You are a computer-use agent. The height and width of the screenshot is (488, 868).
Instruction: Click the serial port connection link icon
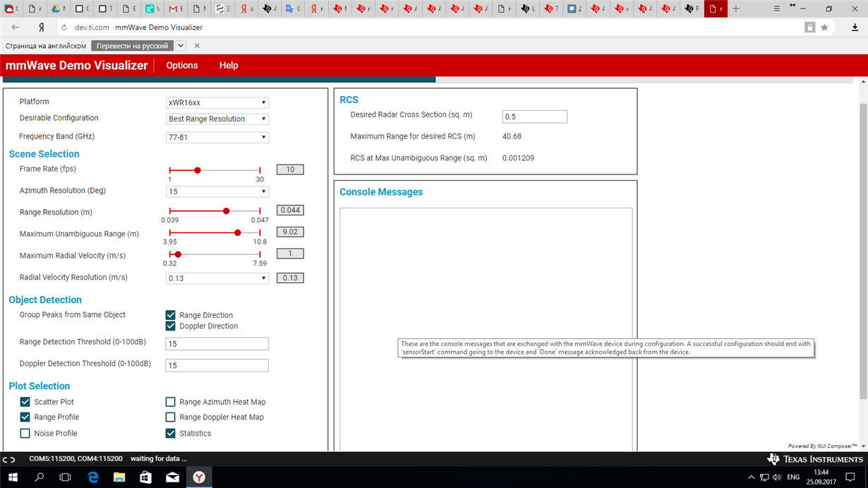click(x=8, y=459)
